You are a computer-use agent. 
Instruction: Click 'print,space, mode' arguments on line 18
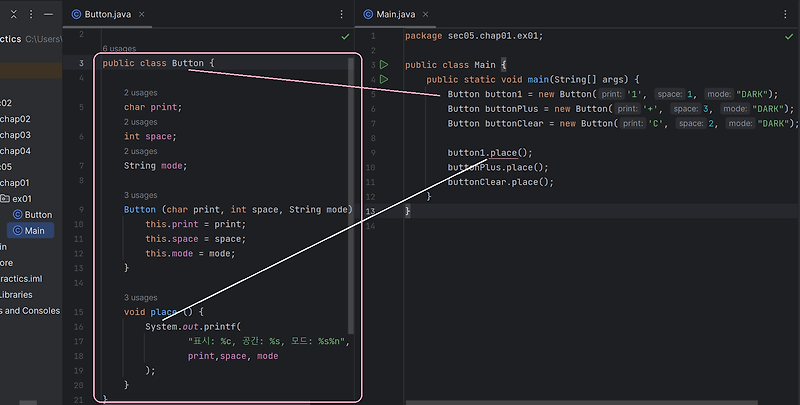(x=233, y=356)
